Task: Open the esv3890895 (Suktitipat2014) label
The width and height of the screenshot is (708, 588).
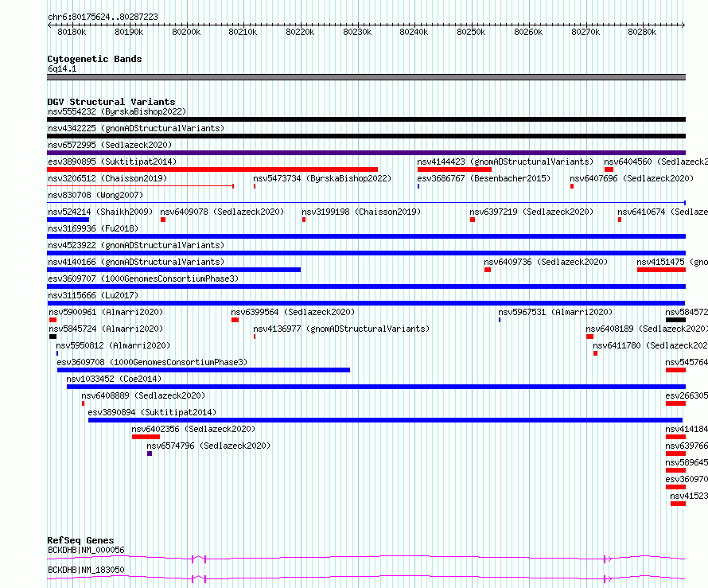Action: pyautogui.click(x=112, y=162)
